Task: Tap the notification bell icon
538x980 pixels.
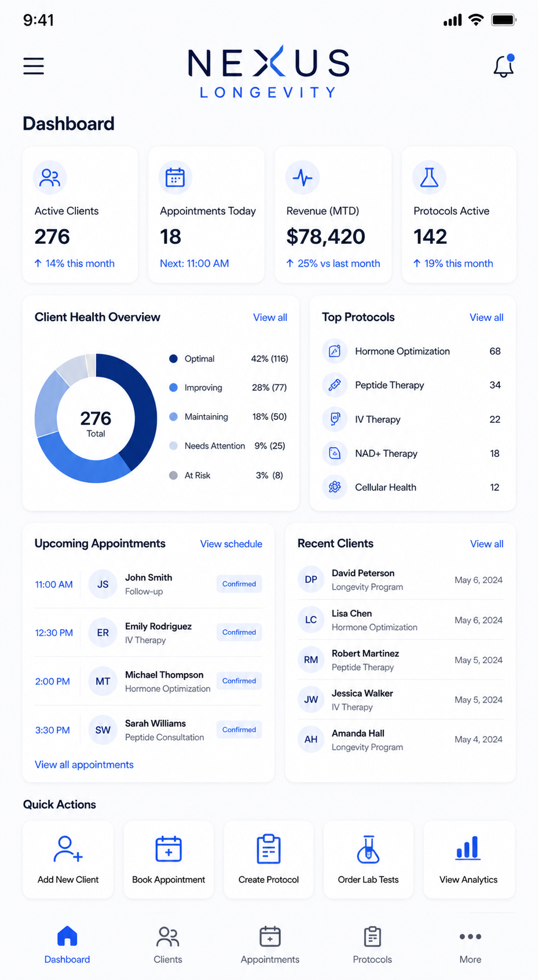Action: pyautogui.click(x=504, y=66)
